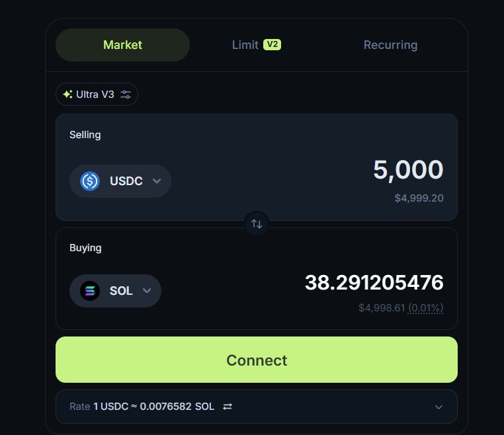Screen dimensions: 504x435
Task: Expand the SOL token dropdown chevron
Action: (x=147, y=291)
